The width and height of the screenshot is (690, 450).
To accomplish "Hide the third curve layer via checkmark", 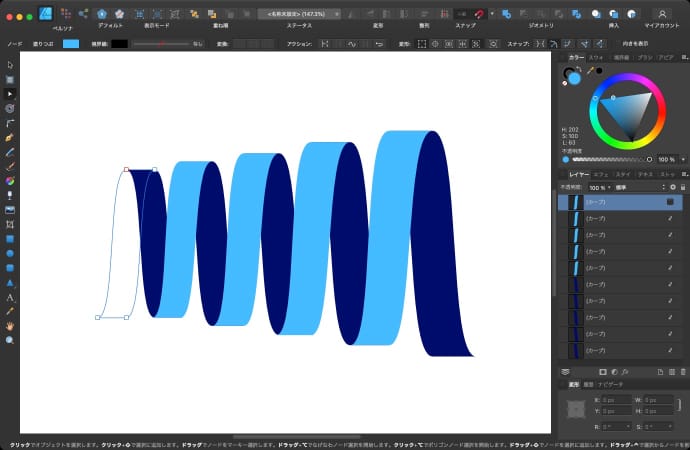I will (671, 235).
